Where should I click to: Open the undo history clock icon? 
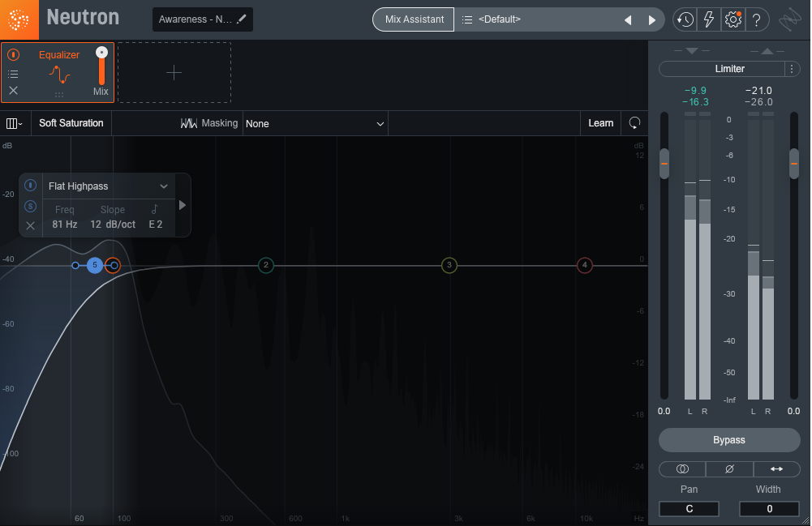point(685,19)
